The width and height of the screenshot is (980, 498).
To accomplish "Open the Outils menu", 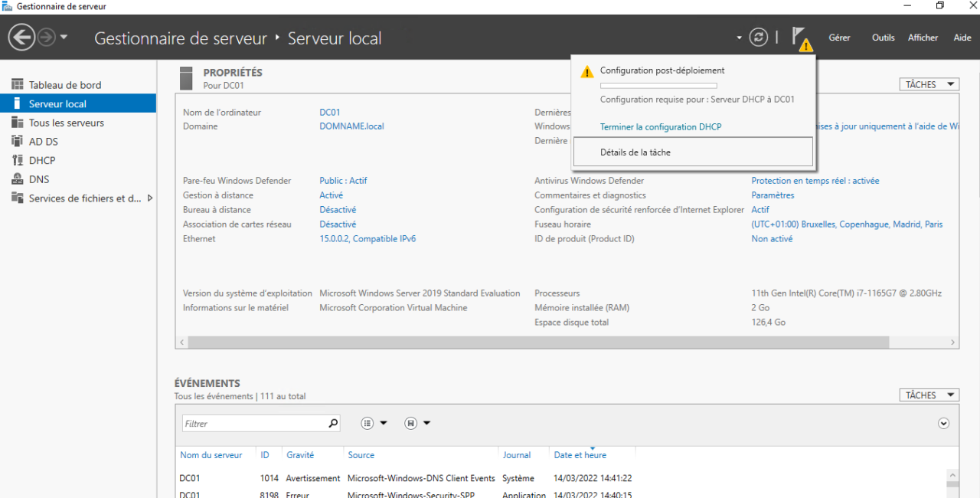I will (883, 38).
